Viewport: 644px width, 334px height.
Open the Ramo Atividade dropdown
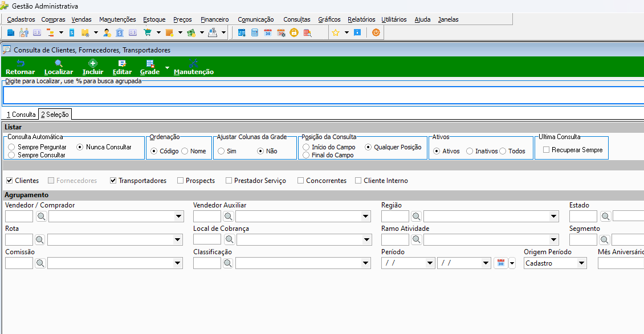(553, 239)
